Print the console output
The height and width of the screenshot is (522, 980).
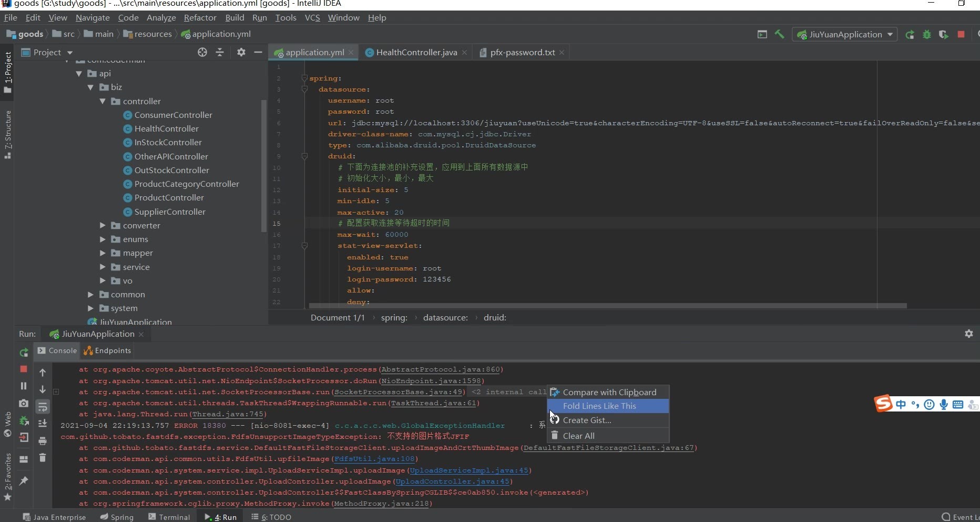43,441
